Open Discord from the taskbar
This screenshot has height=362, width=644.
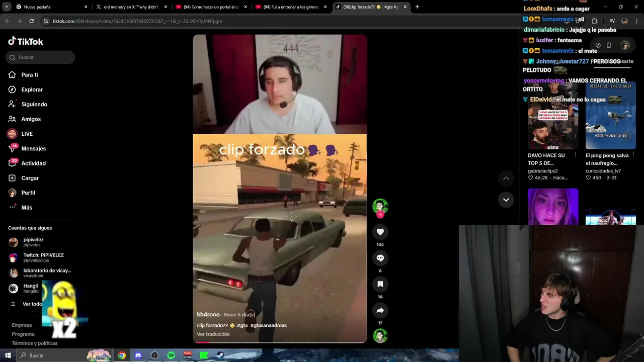click(138, 355)
